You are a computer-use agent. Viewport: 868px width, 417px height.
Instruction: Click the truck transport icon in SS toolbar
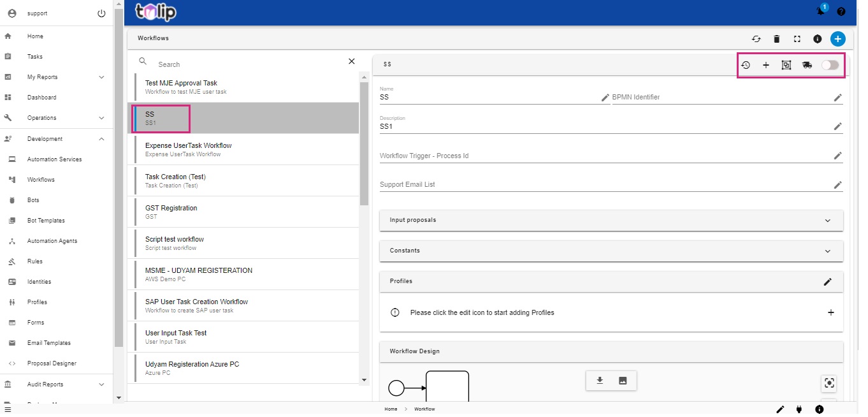[807, 65]
